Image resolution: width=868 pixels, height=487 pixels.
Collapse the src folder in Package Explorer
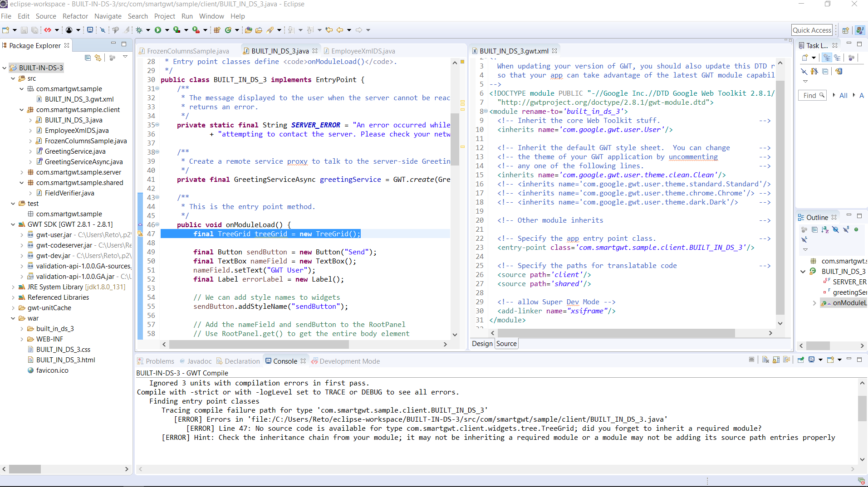click(13, 78)
